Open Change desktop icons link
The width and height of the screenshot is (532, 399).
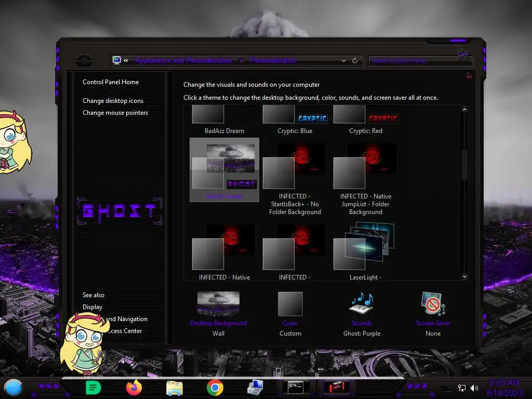113,101
